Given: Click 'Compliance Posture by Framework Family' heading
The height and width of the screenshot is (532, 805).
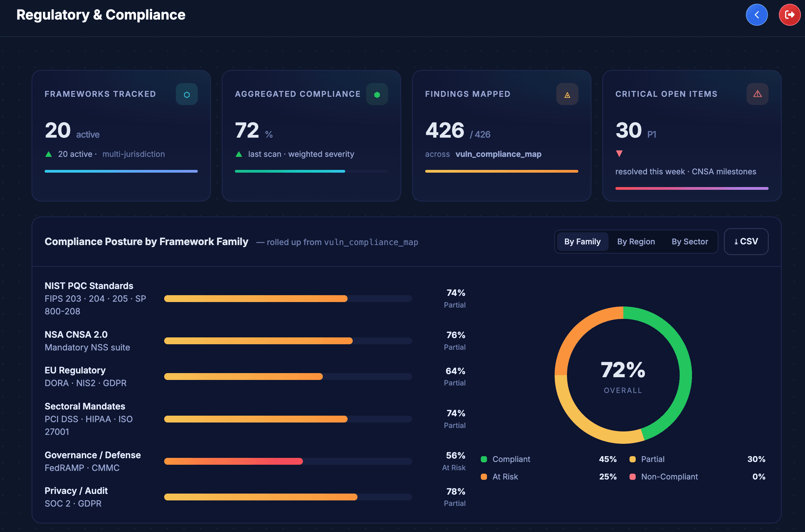Looking at the screenshot, I should (146, 242).
